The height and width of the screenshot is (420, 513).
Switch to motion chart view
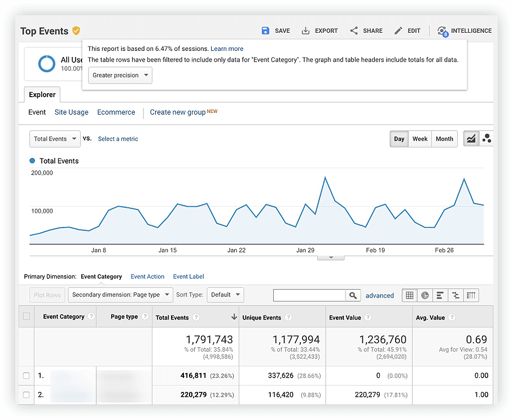pos(486,139)
